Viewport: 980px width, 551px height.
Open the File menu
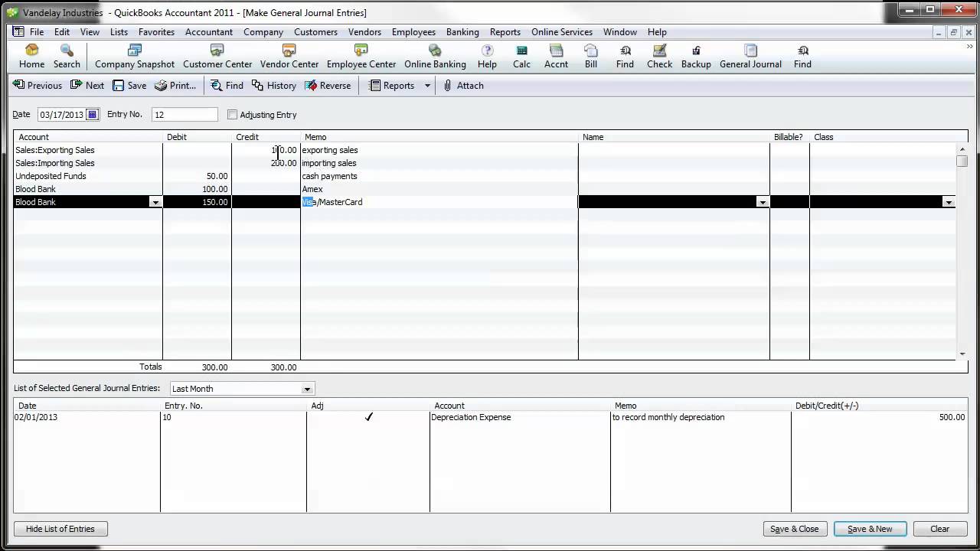tap(37, 32)
